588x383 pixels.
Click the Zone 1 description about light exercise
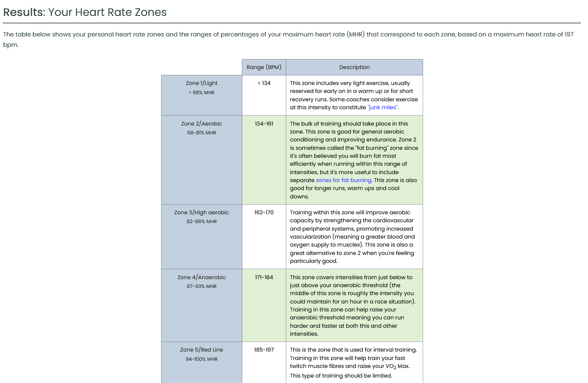[354, 95]
